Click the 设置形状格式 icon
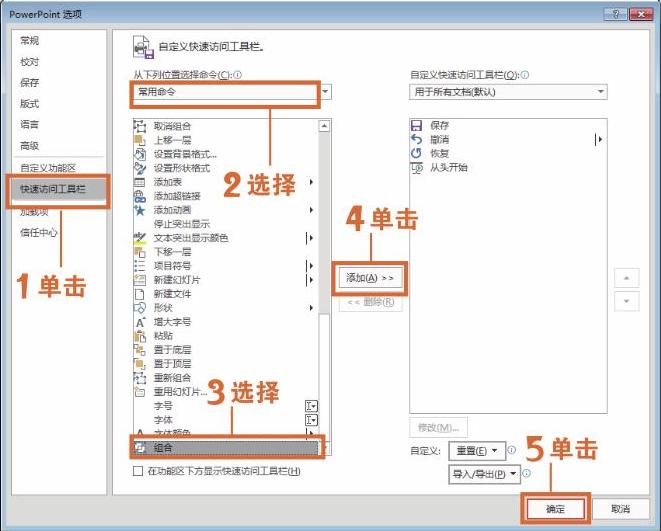The image size is (661, 531). 140,168
